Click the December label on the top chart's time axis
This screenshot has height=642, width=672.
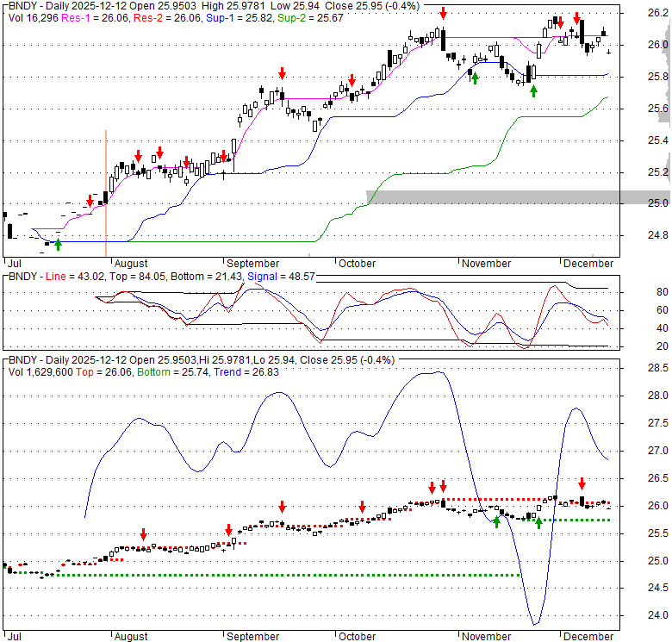[588, 263]
